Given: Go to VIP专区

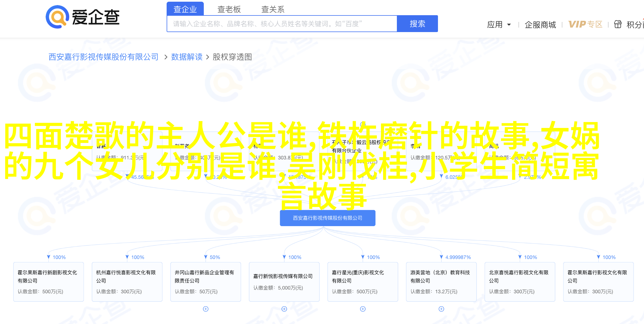Looking at the screenshot, I should (585, 24).
